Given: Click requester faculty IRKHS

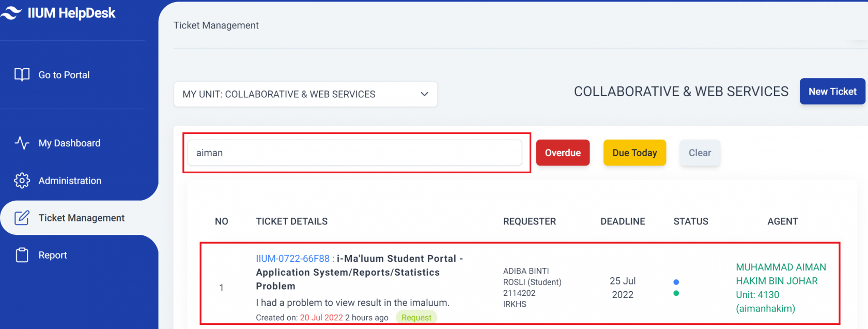Looking at the screenshot, I should coord(515,304).
